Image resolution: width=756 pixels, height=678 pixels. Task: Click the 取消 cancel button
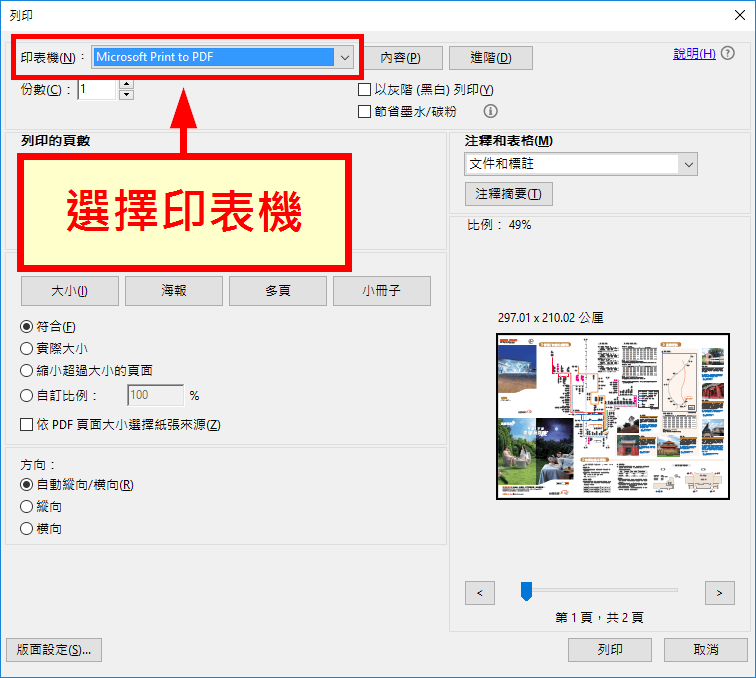tap(706, 650)
